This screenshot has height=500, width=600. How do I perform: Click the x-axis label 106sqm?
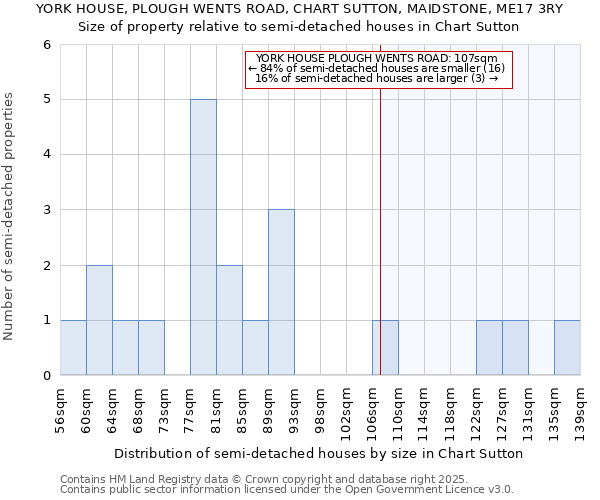(x=372, y=415)
